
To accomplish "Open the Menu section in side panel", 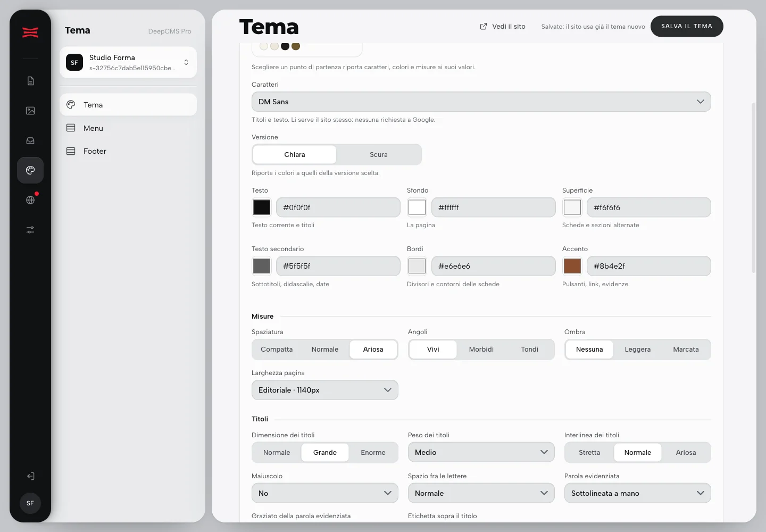I will tap(128, 128).
